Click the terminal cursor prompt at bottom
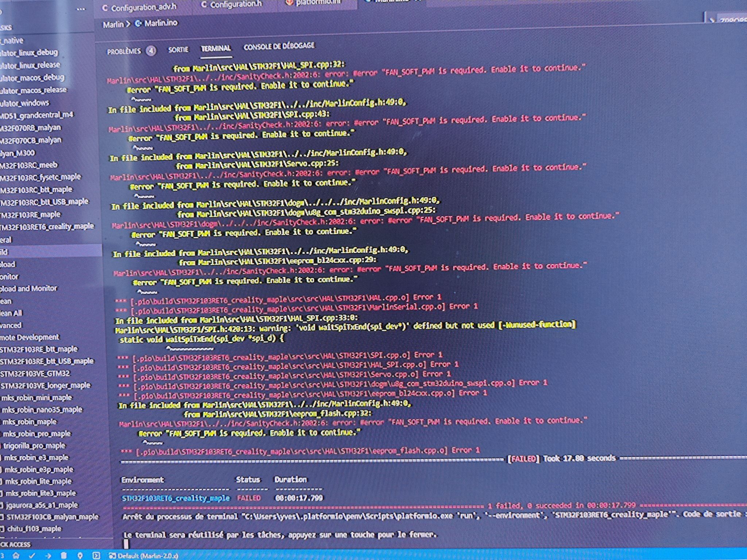 coord(127,544)
